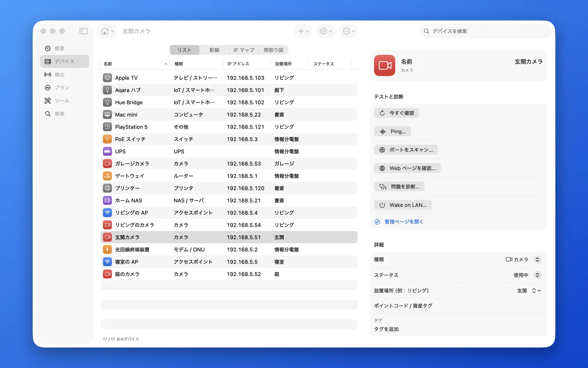
Task: Open the filter list dropdown in toolbar
Action: click(326, 31)
